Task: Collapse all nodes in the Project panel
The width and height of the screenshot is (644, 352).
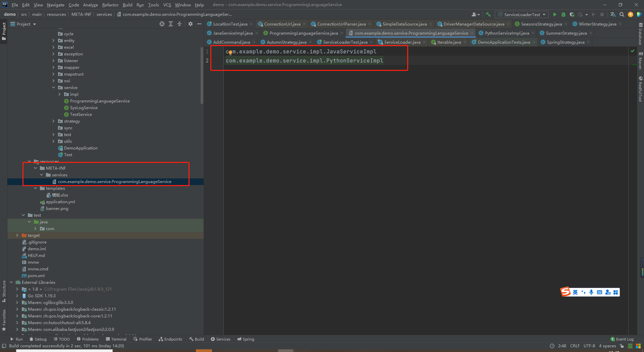Action: tap(179, 24)
